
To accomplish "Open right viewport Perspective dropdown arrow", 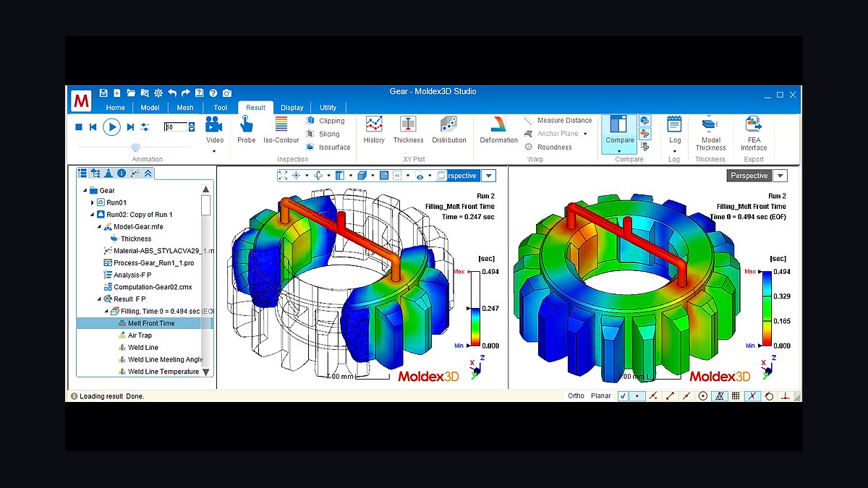I will click(780, 176).
